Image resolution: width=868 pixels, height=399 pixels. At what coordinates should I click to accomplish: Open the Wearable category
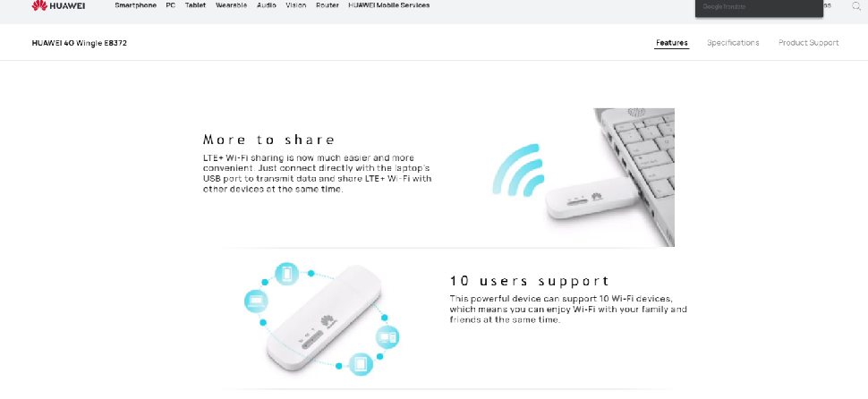click(232, 5)
